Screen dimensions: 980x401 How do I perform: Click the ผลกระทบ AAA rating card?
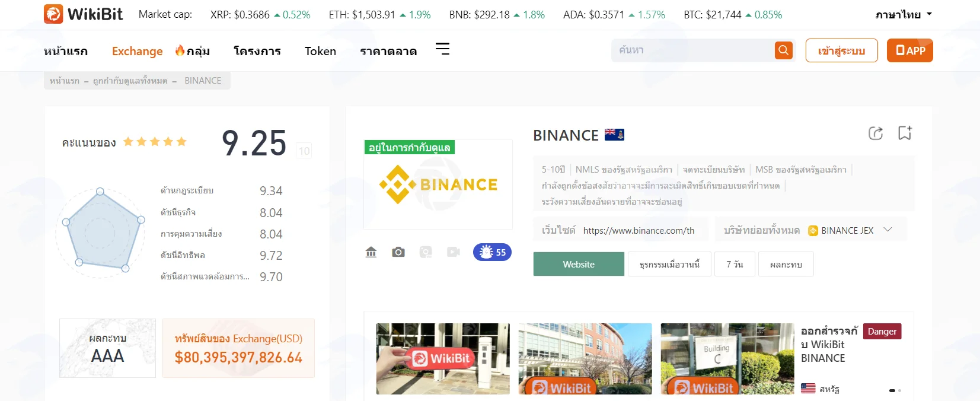(x=107, y=348)
